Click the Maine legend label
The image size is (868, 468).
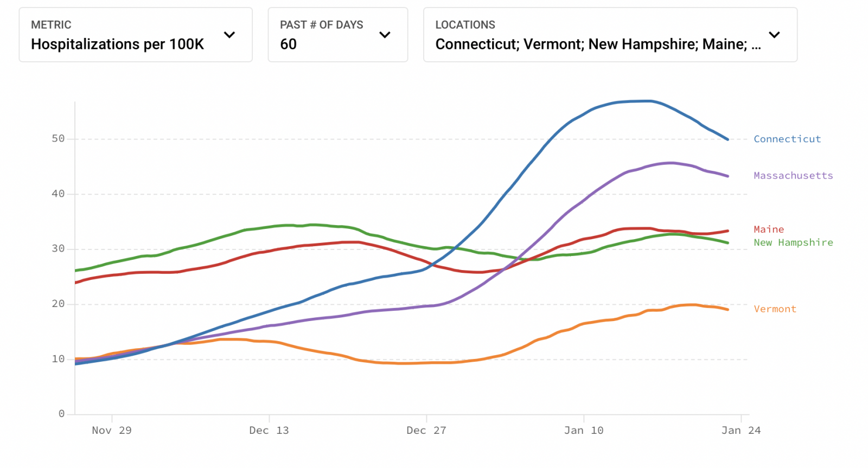769,229
